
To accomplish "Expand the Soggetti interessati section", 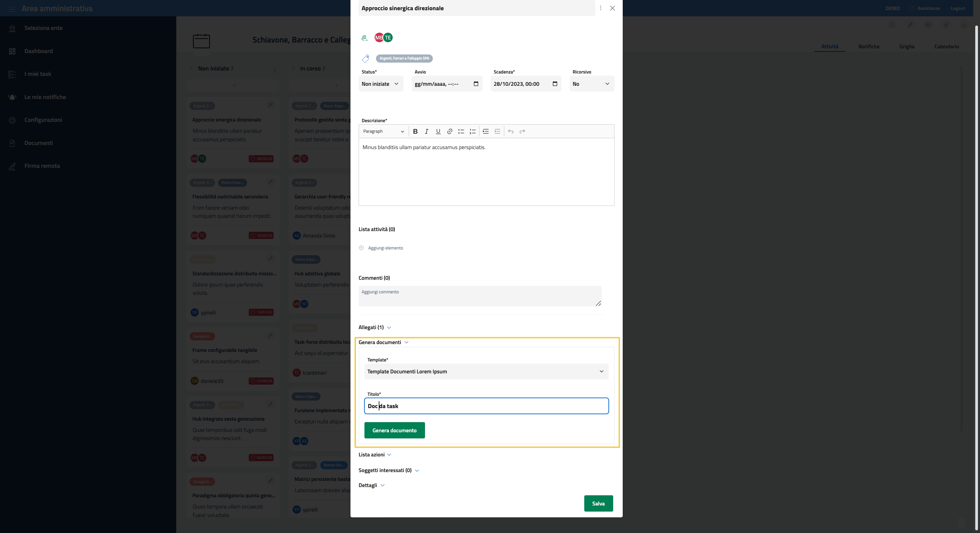I will (388, 470).
